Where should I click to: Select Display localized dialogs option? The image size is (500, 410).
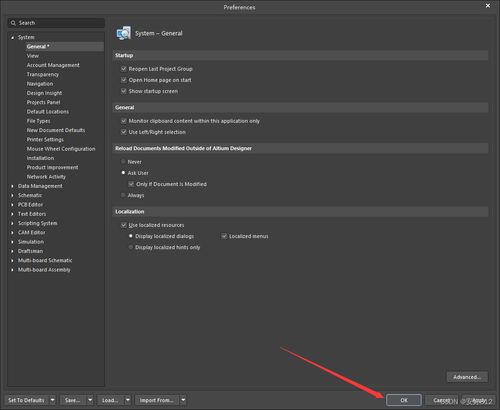131,236
